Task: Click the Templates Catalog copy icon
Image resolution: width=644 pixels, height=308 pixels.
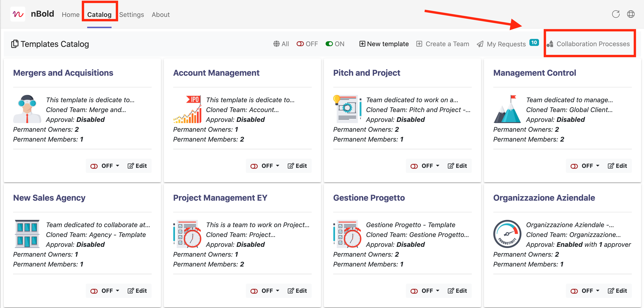Action: [15, 44]
